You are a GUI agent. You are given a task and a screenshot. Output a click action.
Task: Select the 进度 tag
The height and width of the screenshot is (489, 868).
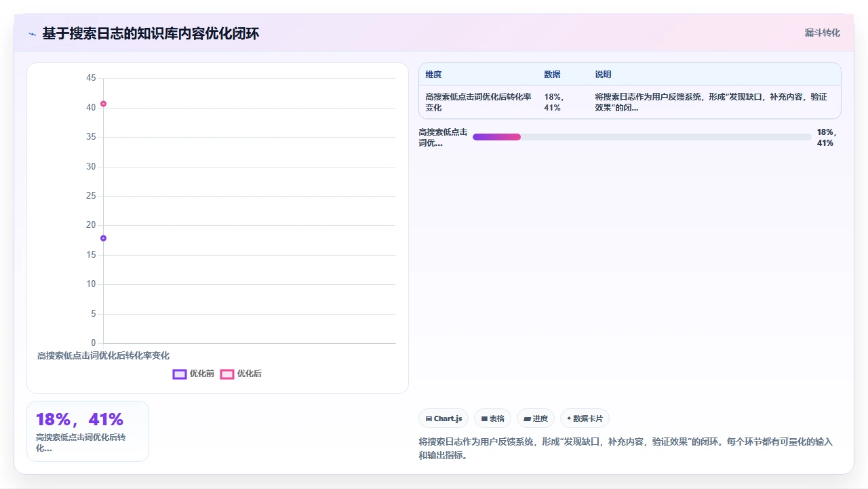(x=535, y=418)
